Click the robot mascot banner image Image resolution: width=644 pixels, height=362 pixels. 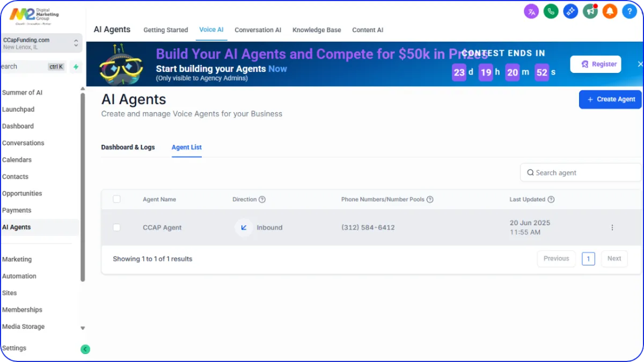(x=121, y=65)
